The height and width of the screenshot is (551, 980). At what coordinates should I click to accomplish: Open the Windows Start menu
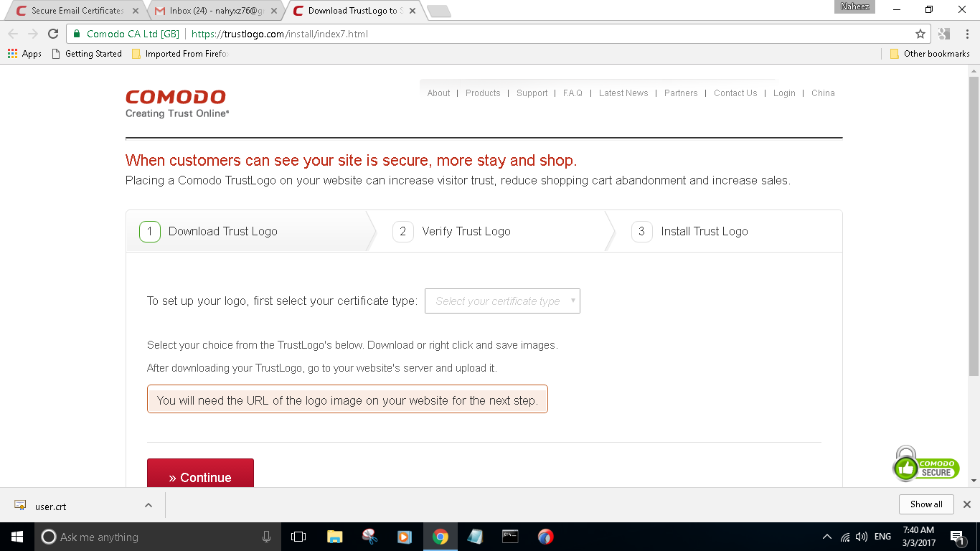tap(17, 537)
